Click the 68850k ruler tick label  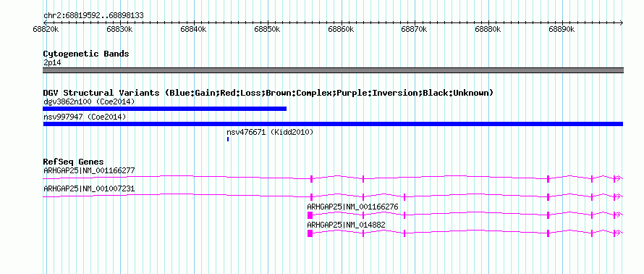(x=267, y=30)
